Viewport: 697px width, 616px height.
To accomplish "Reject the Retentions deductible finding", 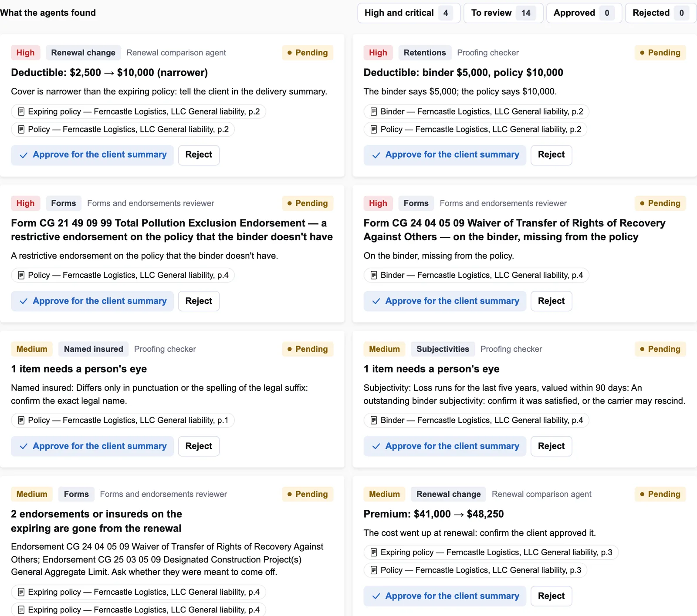I will click(551, 155).
